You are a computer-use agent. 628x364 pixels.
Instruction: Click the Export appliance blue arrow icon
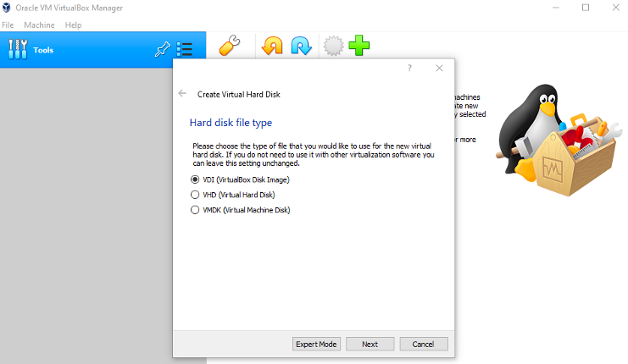(301, 45)
